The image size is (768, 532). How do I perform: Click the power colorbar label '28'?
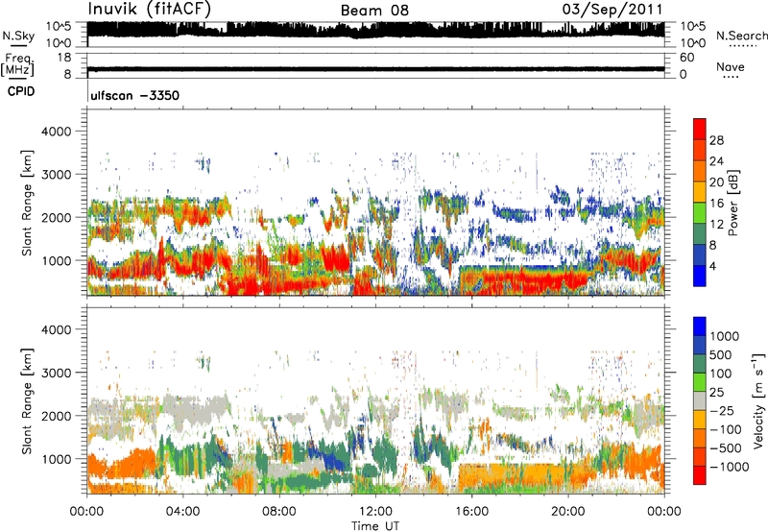pos(716,140)
